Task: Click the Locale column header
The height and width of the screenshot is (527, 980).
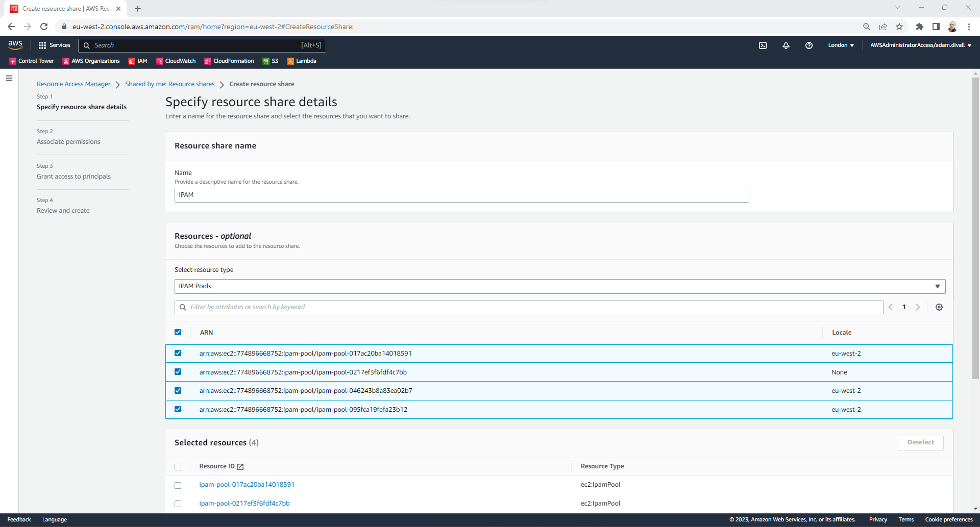Action: (842, 333)
